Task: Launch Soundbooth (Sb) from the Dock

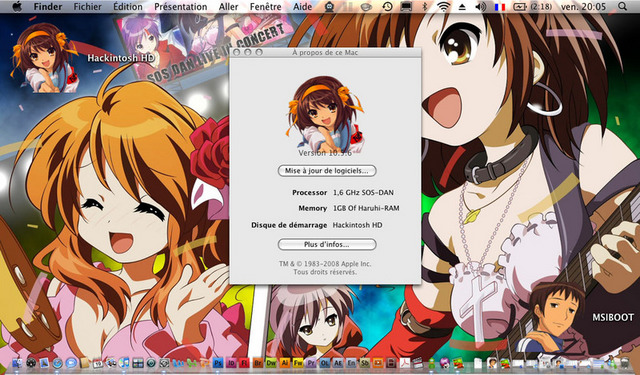Action: point(365,363)
